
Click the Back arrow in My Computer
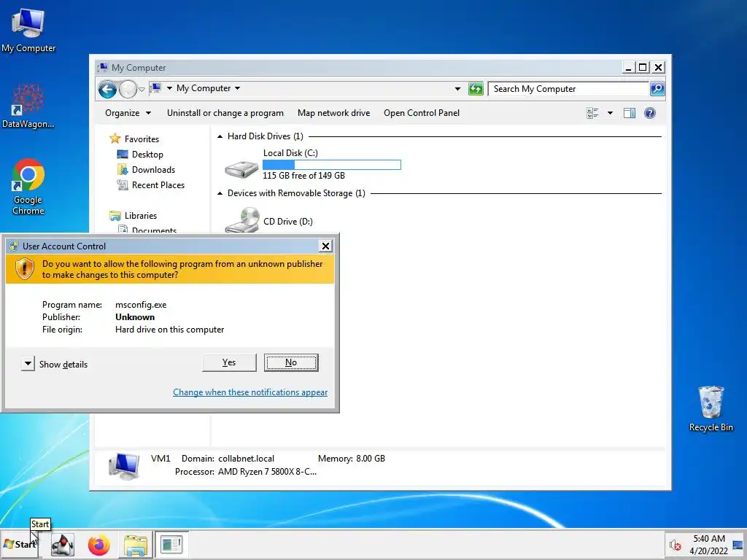(x=108, y=89)
